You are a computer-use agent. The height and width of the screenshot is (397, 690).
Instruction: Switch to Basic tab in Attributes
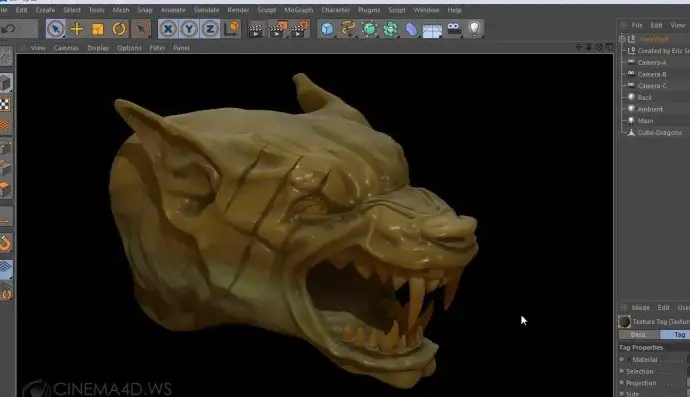point(639,335)
